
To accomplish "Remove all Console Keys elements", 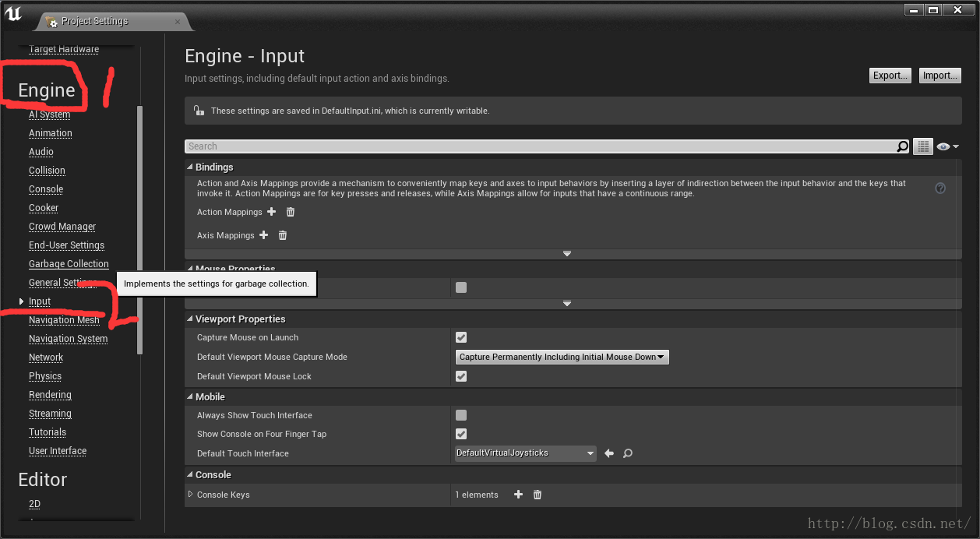I will 537,495.
